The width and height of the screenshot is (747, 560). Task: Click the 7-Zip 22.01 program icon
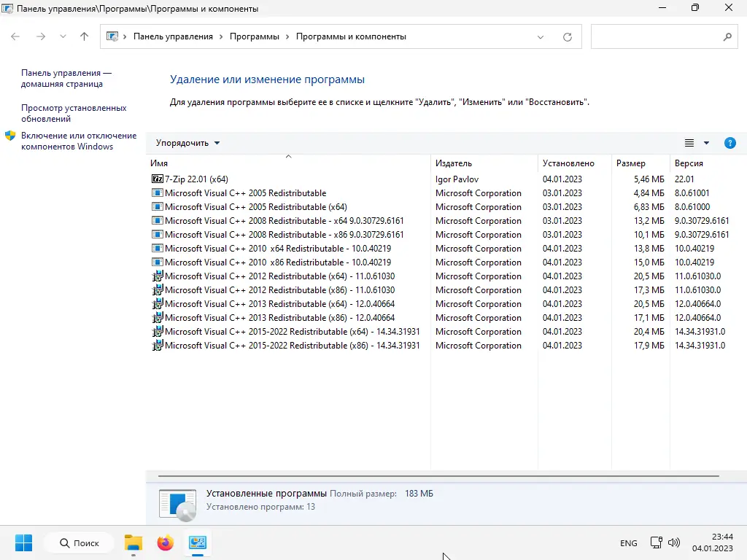(158, 179)
